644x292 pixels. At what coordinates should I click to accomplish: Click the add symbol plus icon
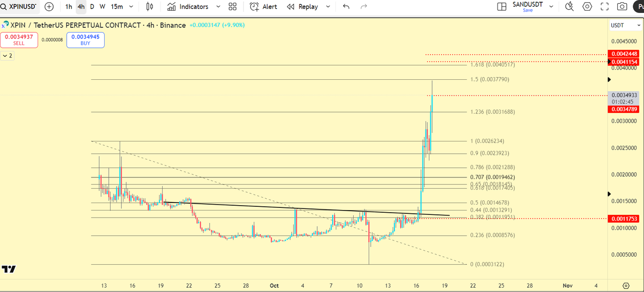pyautogui.click(x=49, y=6)
